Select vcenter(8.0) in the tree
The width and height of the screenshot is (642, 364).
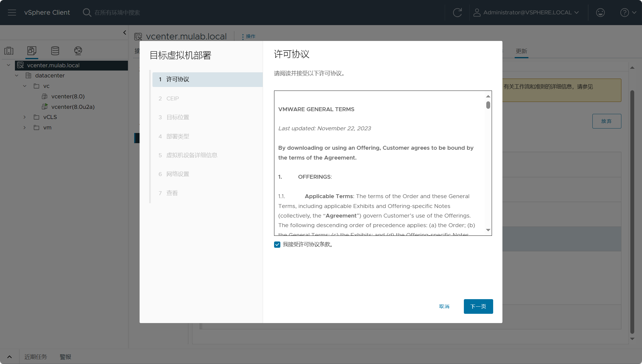[x=68, y=96]
